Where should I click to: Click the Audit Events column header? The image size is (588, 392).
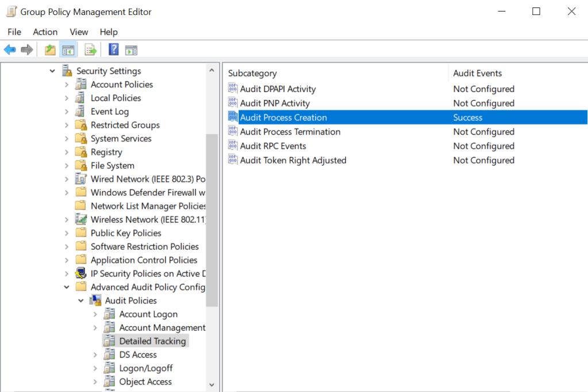tap(477, 73)
